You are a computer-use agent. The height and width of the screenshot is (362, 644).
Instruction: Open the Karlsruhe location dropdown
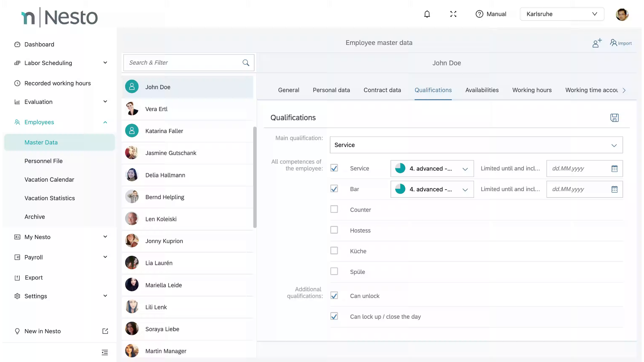pos(562,14)
